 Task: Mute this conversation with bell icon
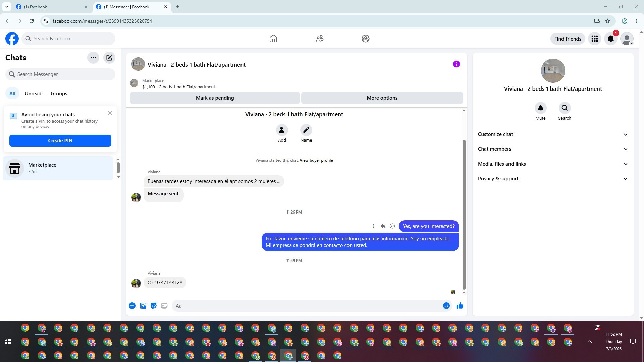click(x=540, y=108)
